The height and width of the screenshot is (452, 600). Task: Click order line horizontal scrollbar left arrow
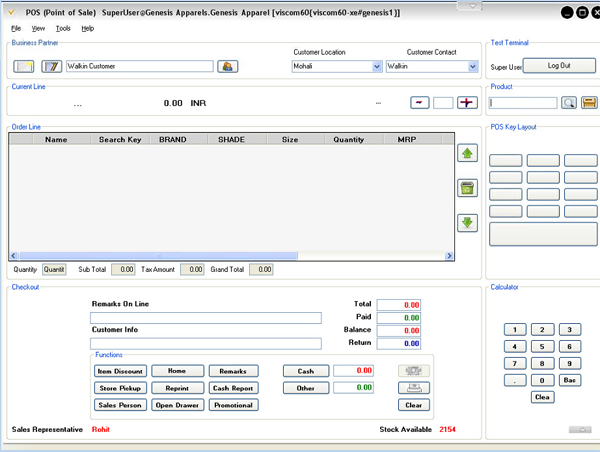point(13,255)
